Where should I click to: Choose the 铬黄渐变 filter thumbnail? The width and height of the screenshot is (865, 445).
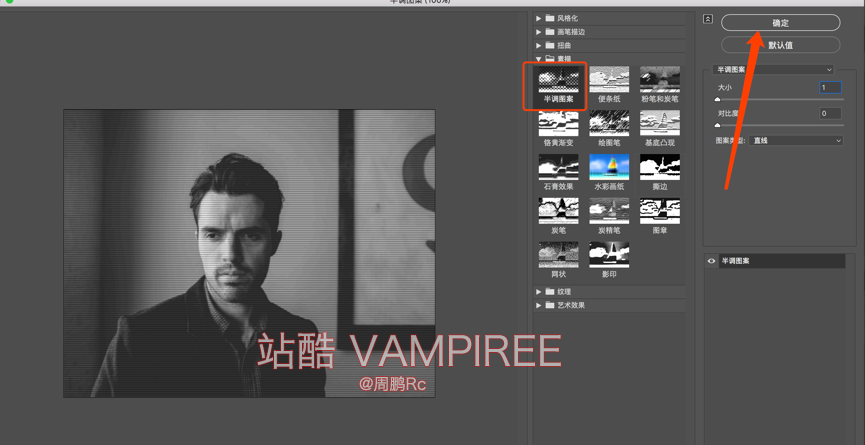coord(558,124)
